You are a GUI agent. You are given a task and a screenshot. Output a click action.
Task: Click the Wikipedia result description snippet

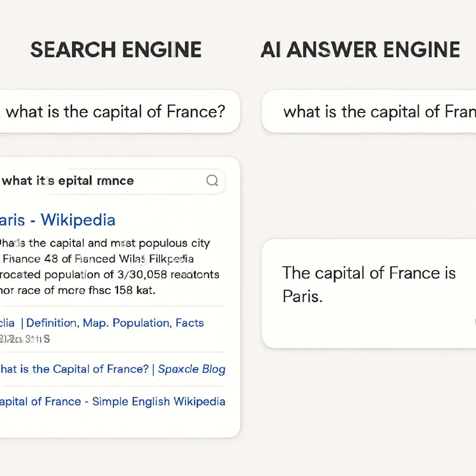coord(109,267)
